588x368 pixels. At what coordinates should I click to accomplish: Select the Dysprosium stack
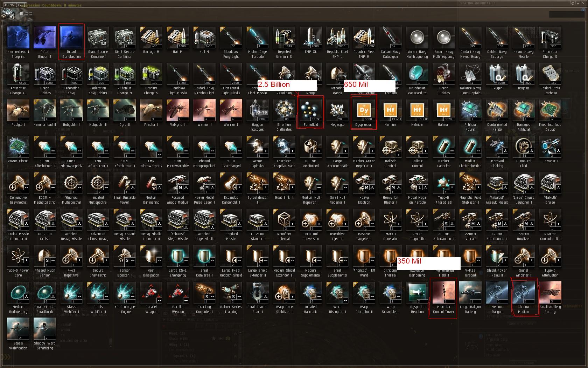(364, 113)
